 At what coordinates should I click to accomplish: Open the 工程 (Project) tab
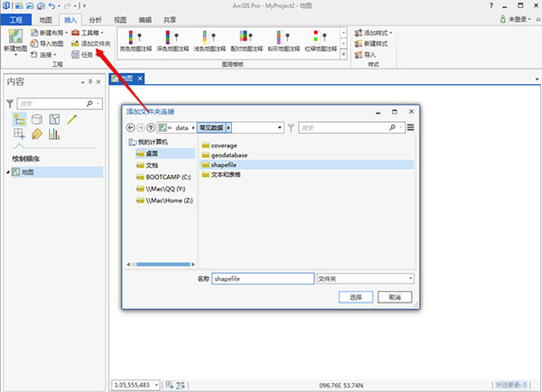[x=15, y=18]
